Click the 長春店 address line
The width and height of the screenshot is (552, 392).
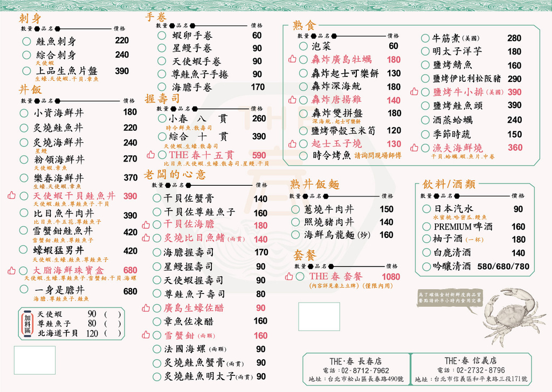click(356, 379)
